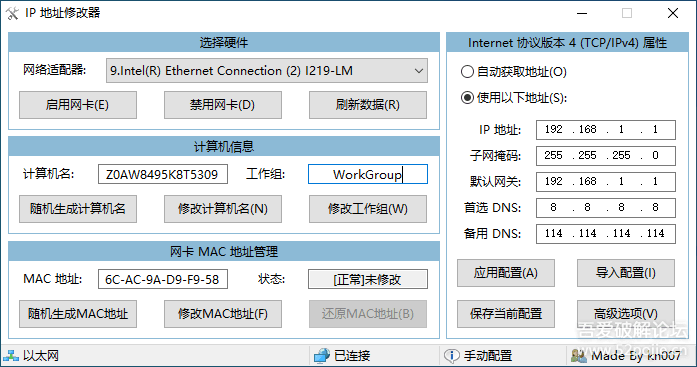Click the 选择硬件 section header

click(224, 43)
